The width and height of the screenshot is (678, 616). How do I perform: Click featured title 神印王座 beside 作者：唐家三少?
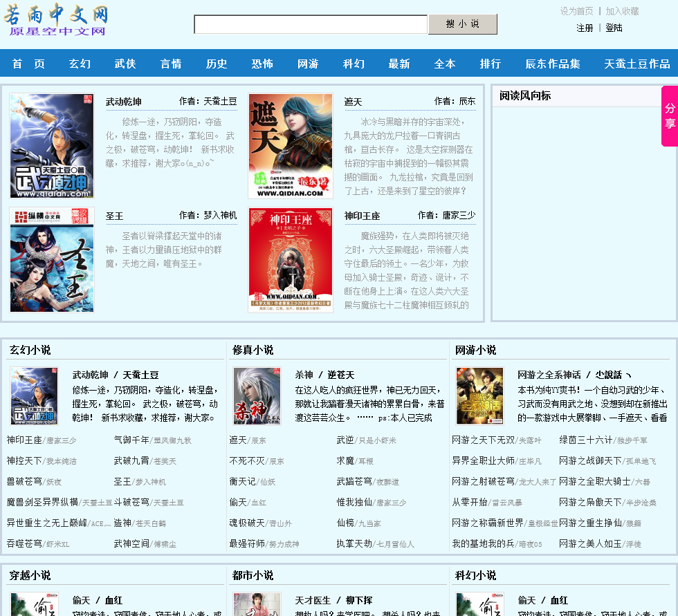point(362,216)
